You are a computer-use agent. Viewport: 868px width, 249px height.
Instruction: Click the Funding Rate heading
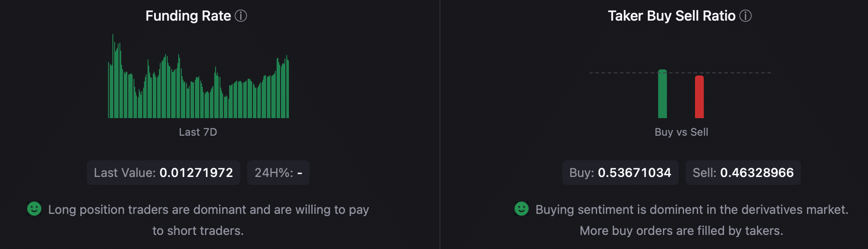(x=188, y=16)
